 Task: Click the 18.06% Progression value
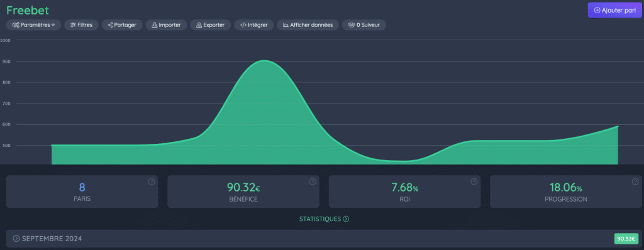566,188
